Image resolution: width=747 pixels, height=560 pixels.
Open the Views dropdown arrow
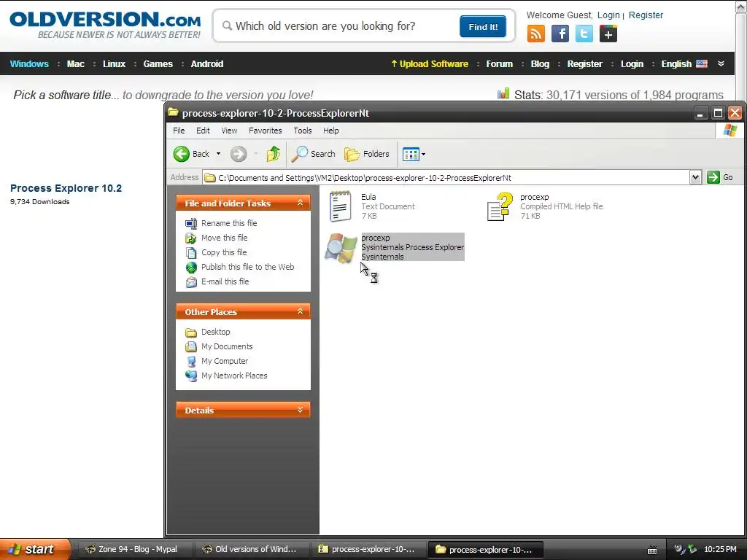[423, 155]
